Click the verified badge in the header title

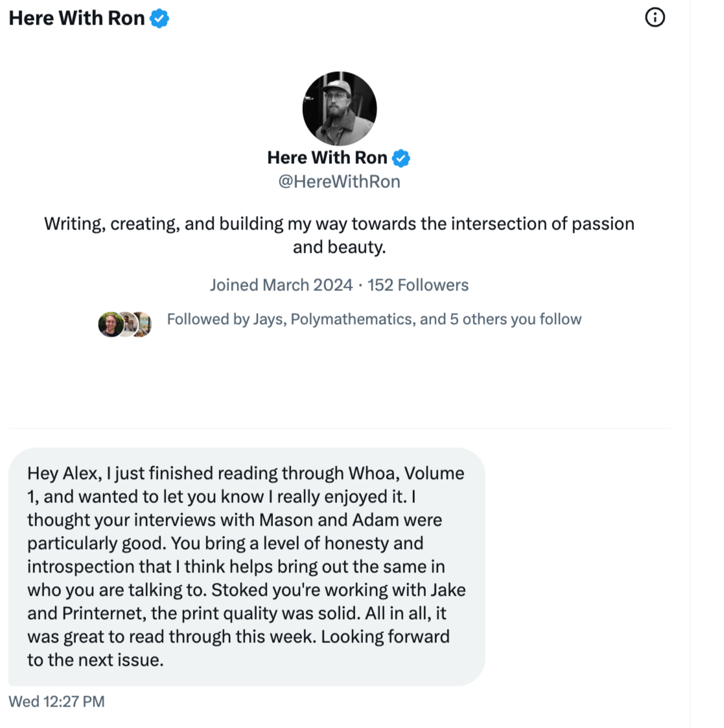[159, 19]
